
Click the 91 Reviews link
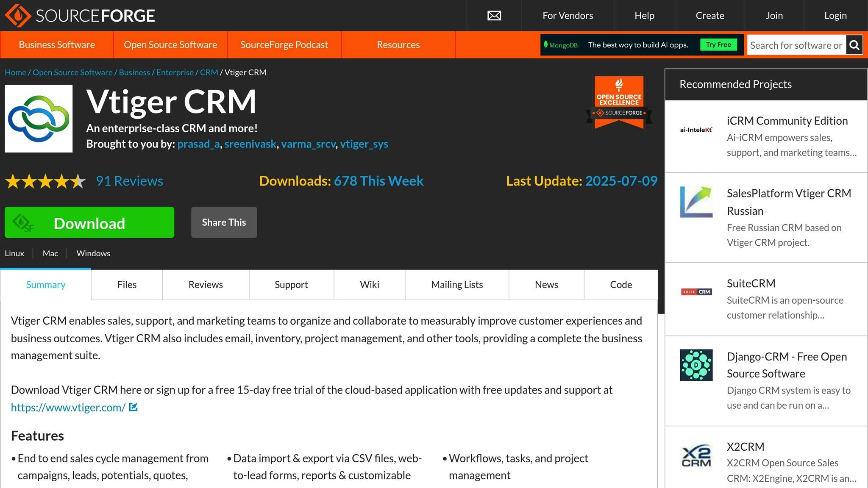tap(129, 181)
